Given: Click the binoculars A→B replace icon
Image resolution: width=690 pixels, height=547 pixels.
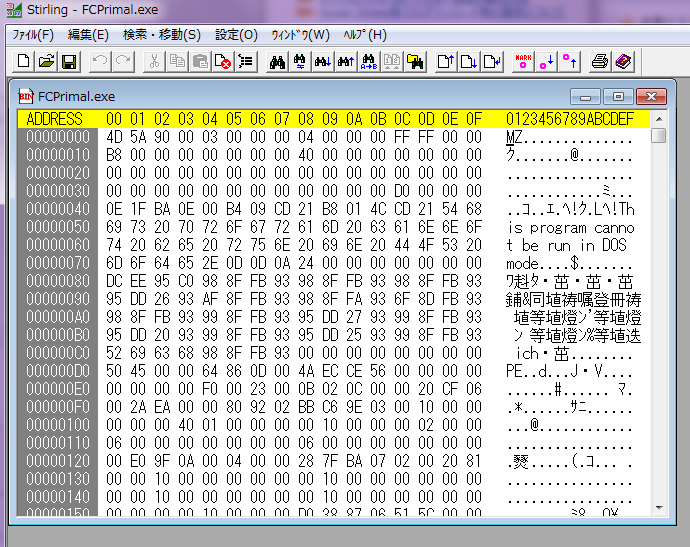Looking at the screenshot, I should [x=369, y=62].
